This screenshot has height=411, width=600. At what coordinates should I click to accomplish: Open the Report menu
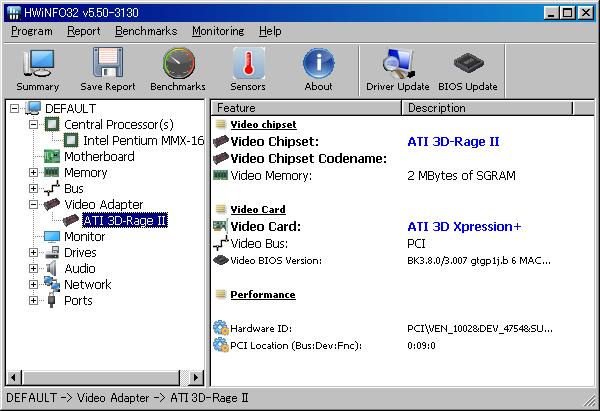click(84, 31)
